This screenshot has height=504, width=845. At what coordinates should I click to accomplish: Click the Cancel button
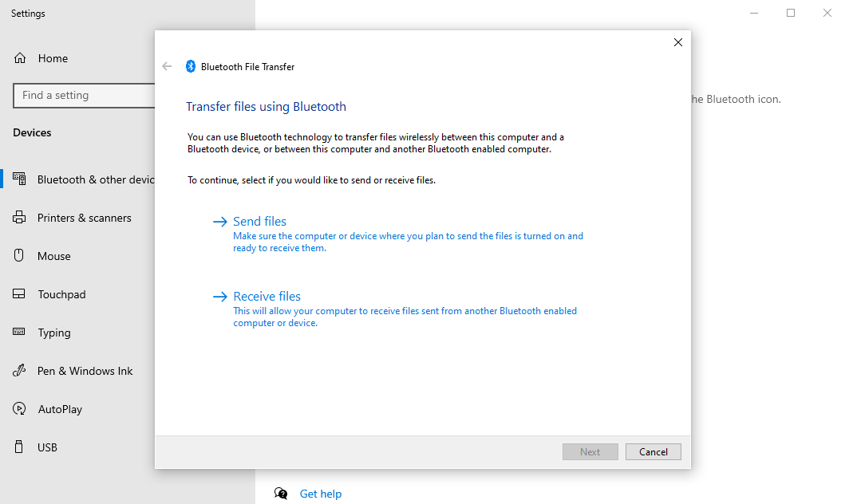[x=653, y=452]
